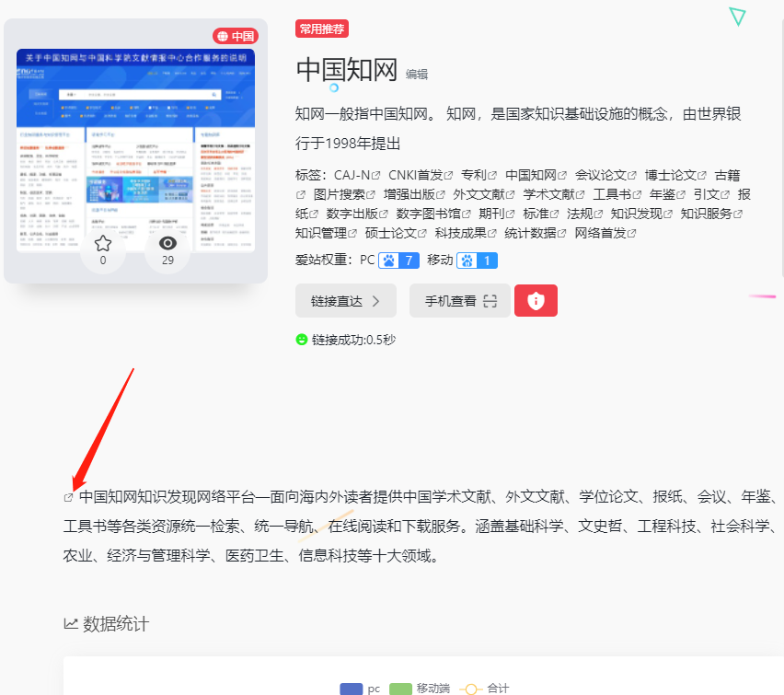Click the data statistics chart icon
Screen dimensions: 784x695
(x=71, y=623)
